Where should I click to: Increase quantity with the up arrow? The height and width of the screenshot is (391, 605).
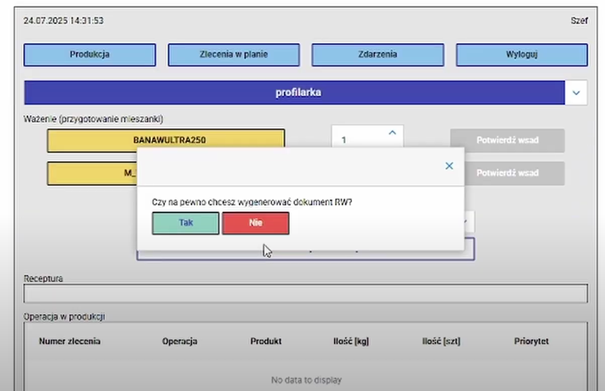pos(392,133)
